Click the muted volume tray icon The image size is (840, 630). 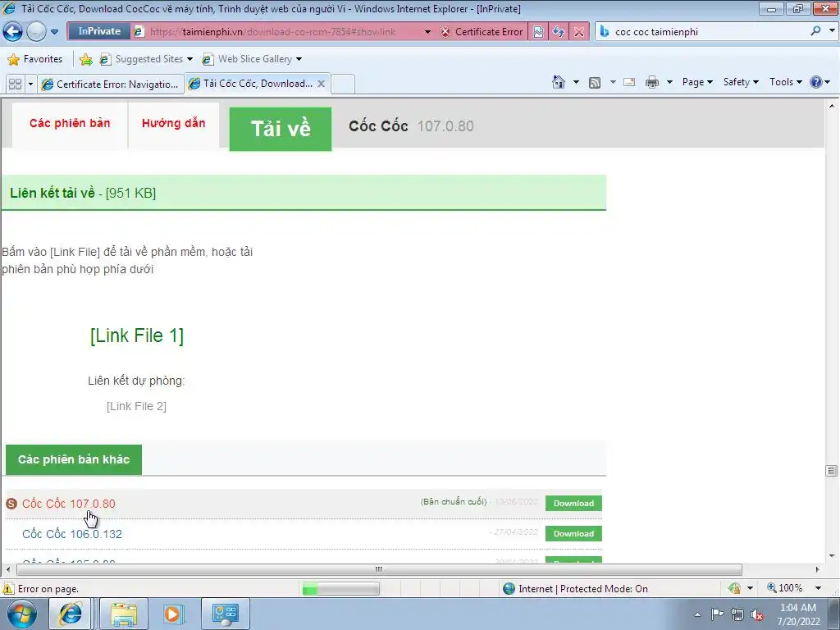point(757,614)
